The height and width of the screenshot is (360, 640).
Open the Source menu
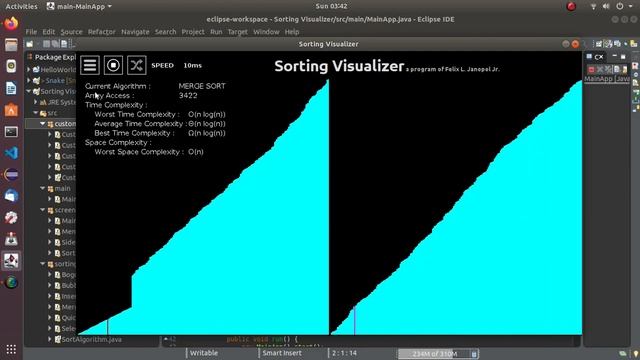pyautogui.click(x=71, y=32)
